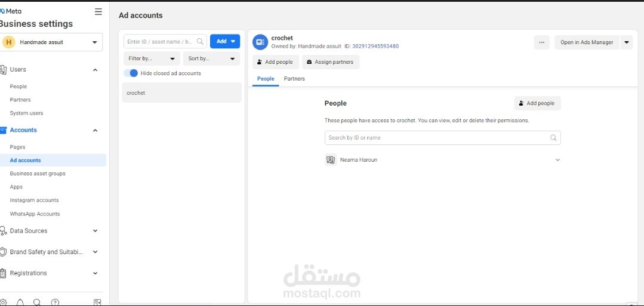Screen dimensions: 644x306
Task: Open WhatsApp Accounts in sidebar
Action: [35, 214]
